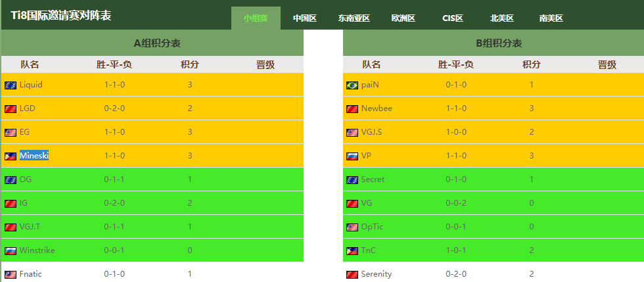Click the Philippines flag beside TnC
This screenshot has width=644, height=282.
click(352, 250)
